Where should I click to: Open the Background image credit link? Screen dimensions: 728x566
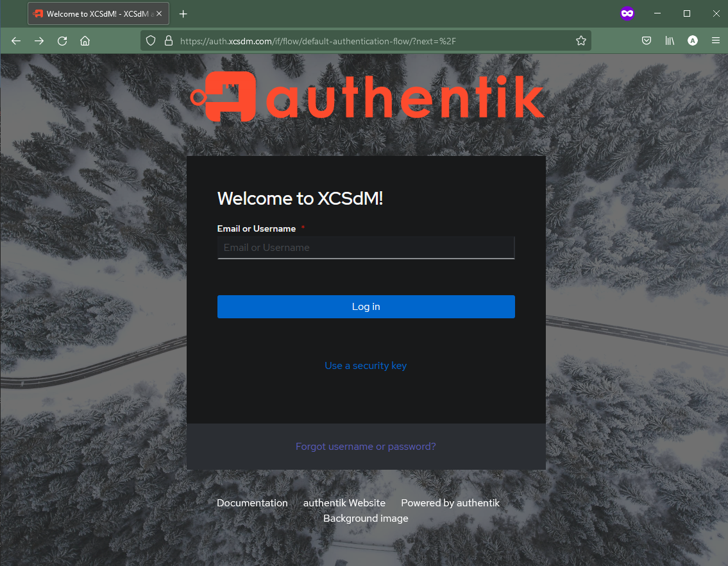pos(366,518)
